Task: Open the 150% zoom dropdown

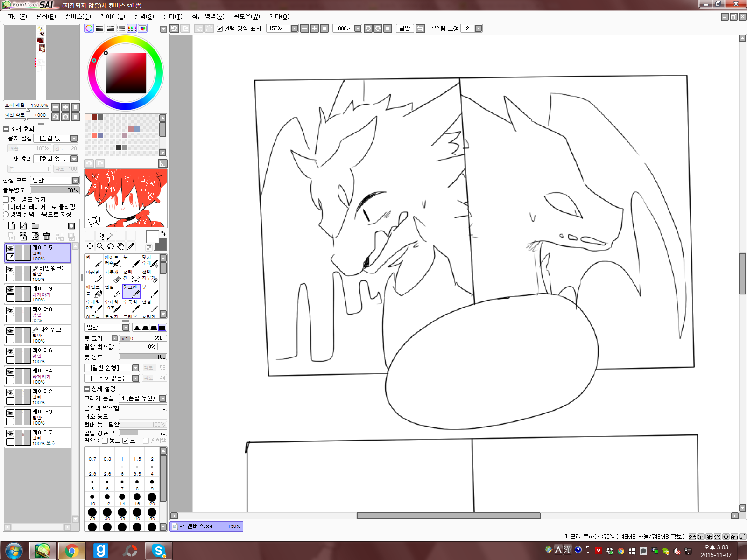Action: pos(294,28)
